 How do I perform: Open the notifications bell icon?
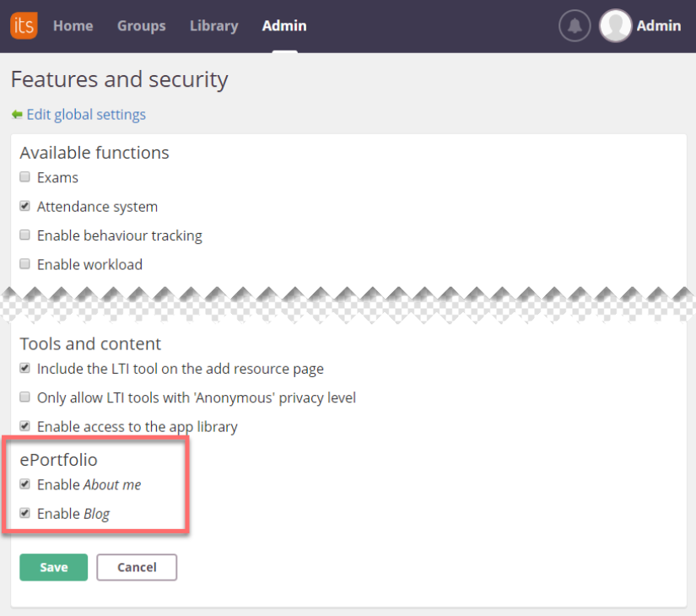(x=575, y=25)
